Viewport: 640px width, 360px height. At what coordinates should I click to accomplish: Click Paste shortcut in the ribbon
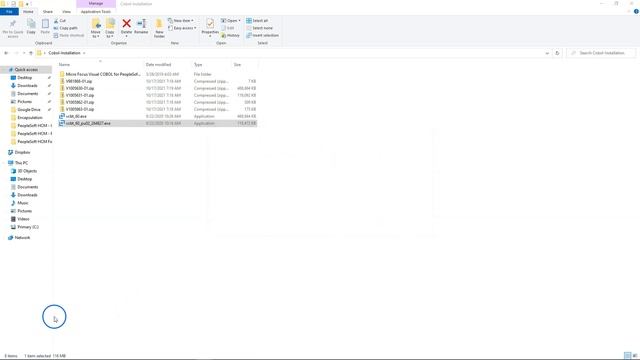[x=69, y=36]
